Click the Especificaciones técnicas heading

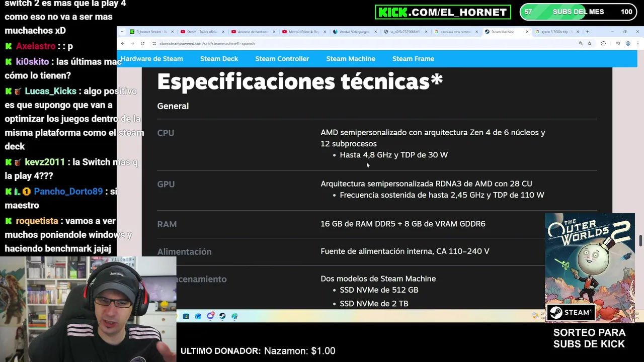pyautogui.click(x=300, y=81)
